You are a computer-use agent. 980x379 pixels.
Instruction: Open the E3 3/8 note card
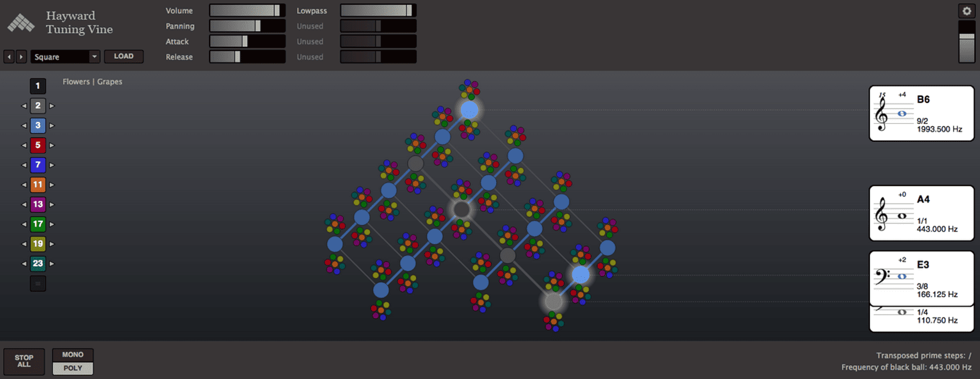(x=921, y=278)
